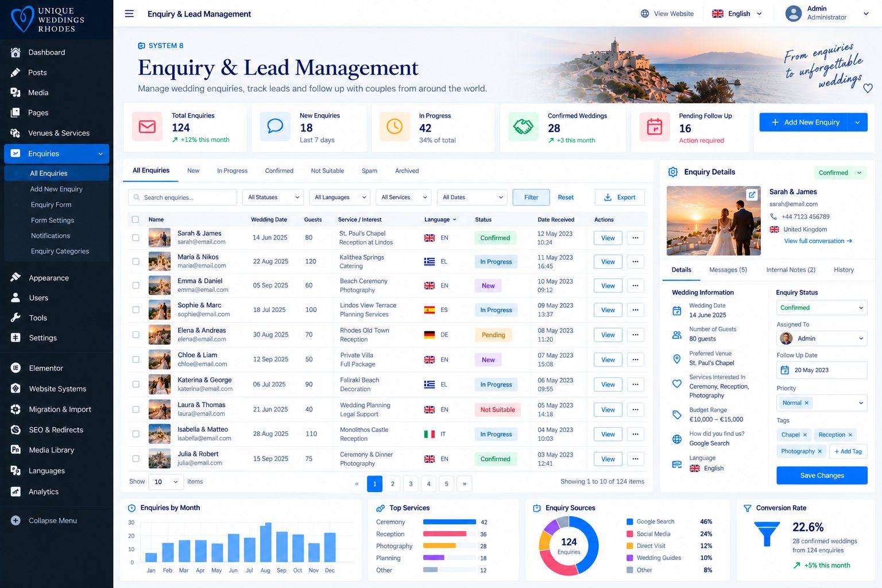The image size is (882, 588).
Task: Open the Tools wrench icon
Action: tap(16, 318)
